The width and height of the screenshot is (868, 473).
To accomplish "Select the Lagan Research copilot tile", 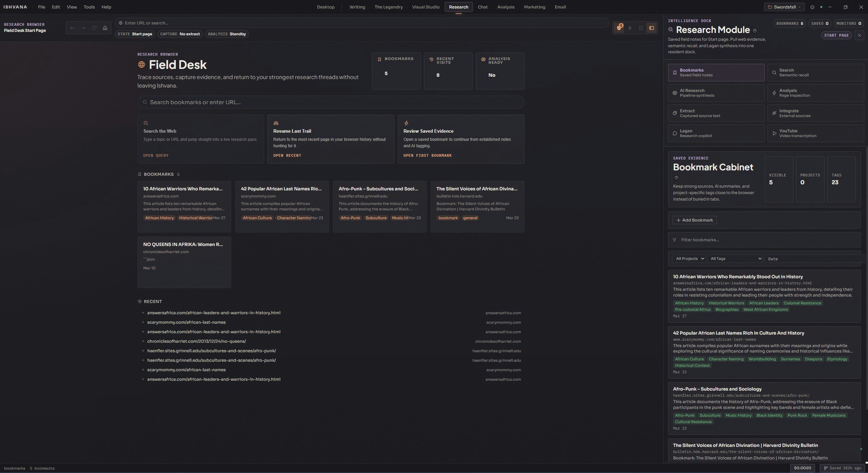I will click(716, 133).
